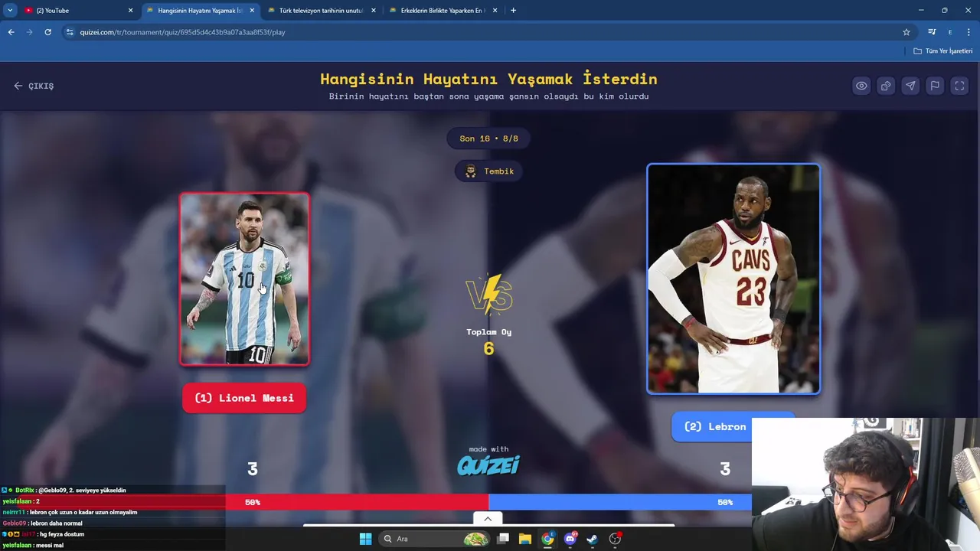This screenshot has width=980, height=551.
Task: Bookmark this page with the star
Action: point(906,32)
